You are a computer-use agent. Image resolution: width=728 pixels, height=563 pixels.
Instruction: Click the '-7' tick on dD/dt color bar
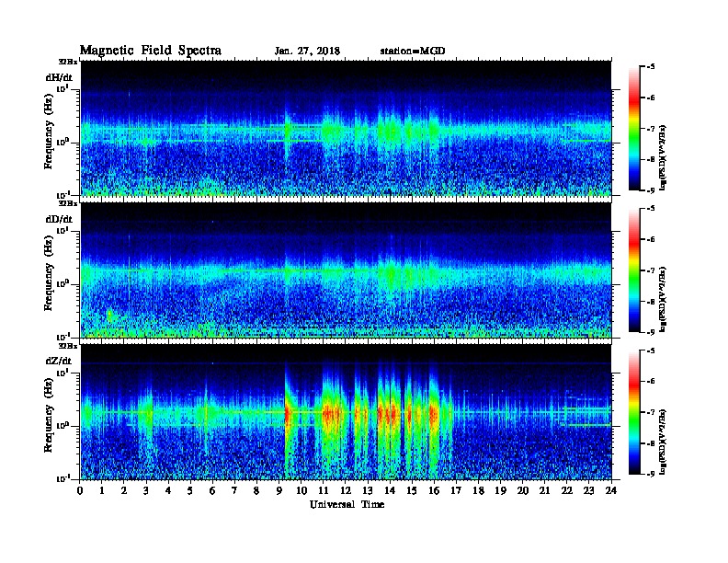click(x=651, y=270)
